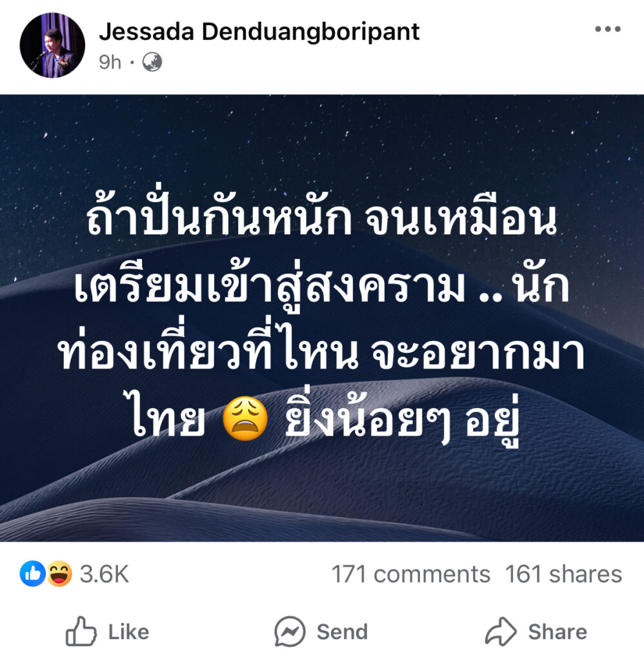This screenshot has height=661, width=644.
Task: Open Jessada's round profile picture
Action: (x=52, y=45)
